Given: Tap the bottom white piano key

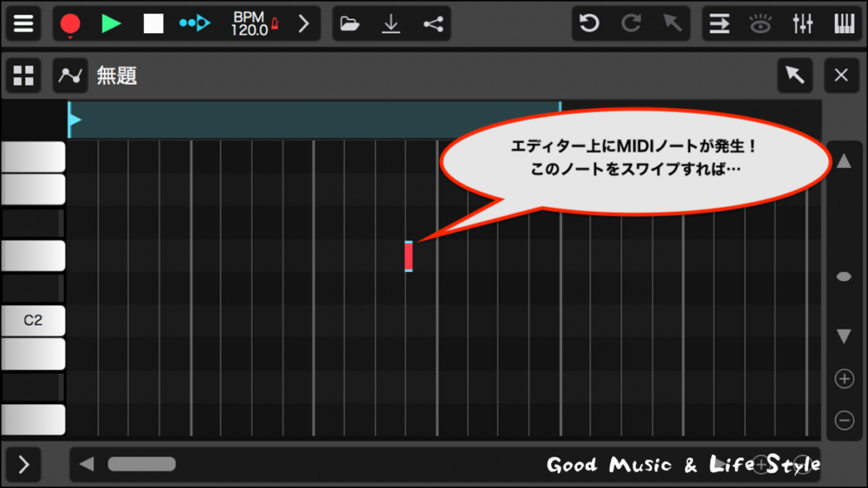Looking at the screenshot, I should [33, 419].
